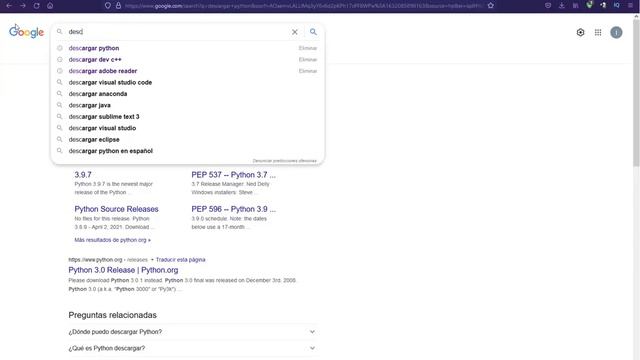640x360 pixels.
Task: Expand '¿Qué es Python descargar?' question
Action: click(x=192, y=348)
